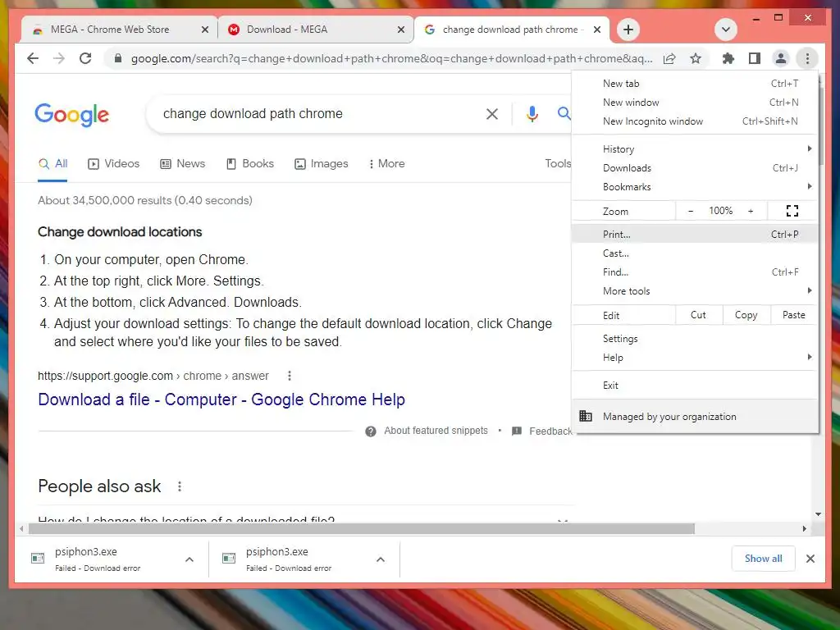
Task: Expand the More tools submenu
Action: click(695, 290)
